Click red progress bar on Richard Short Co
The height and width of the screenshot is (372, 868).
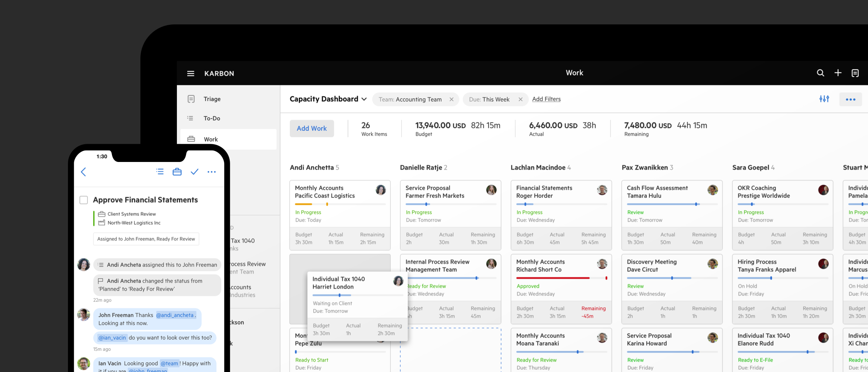[x=561, y=278]
